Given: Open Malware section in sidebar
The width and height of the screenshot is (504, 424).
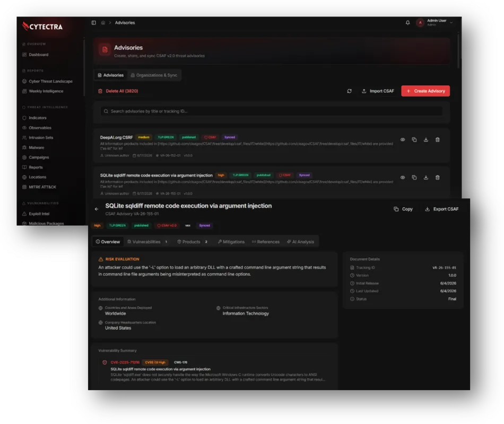Looking at the screenshot, I should coord(33,147).
